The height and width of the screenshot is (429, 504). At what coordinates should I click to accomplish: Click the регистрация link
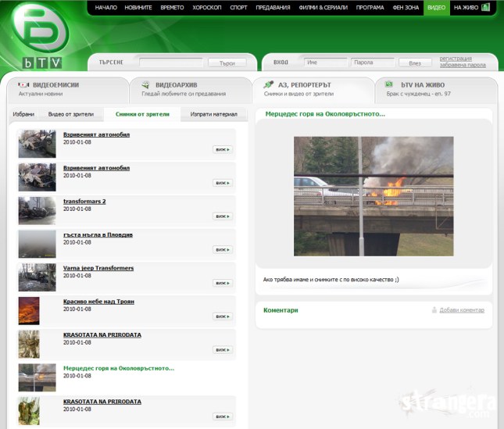coord(456,59)
